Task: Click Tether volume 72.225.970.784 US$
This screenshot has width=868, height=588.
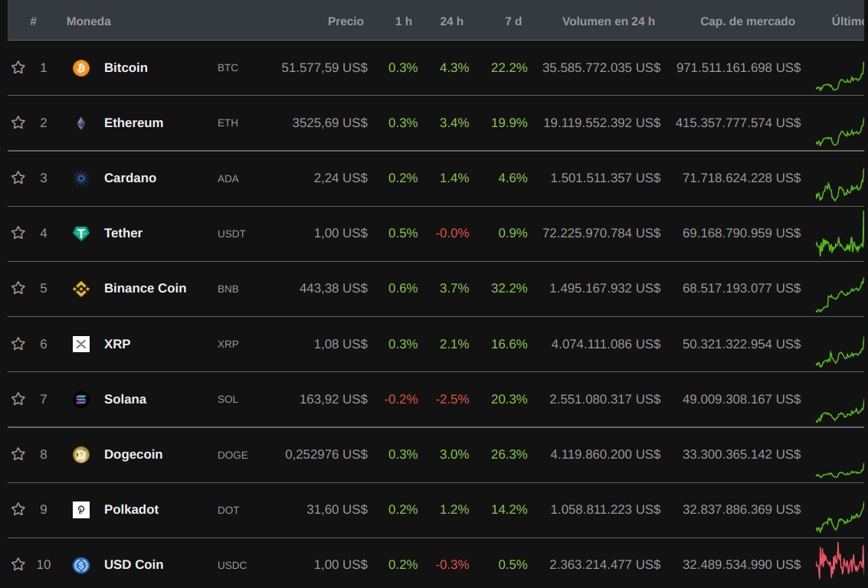Action: tap(601, 233)
